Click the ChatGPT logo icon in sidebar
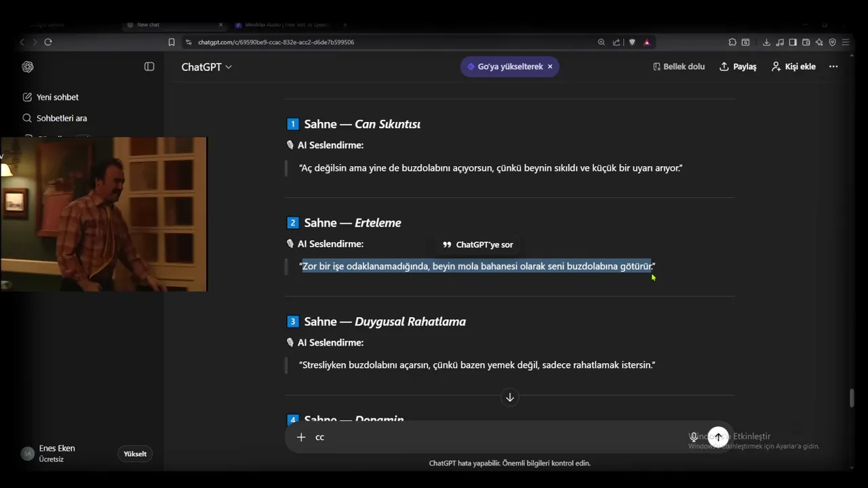868x488 pixels. [x=28, y=66]
